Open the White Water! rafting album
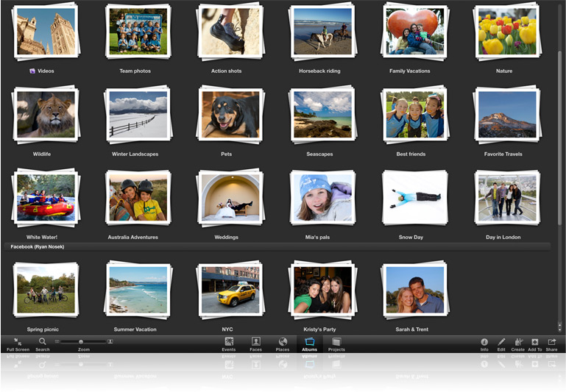 (46, 198)
